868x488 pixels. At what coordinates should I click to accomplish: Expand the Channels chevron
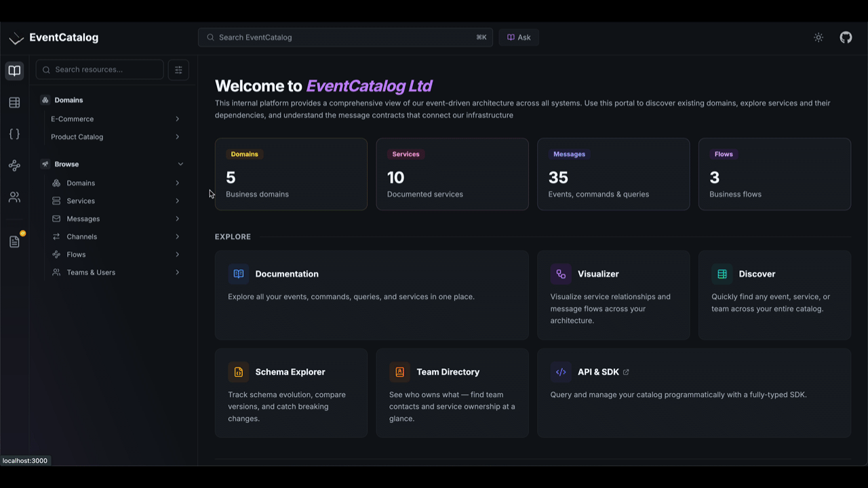(x=177, y=237)
